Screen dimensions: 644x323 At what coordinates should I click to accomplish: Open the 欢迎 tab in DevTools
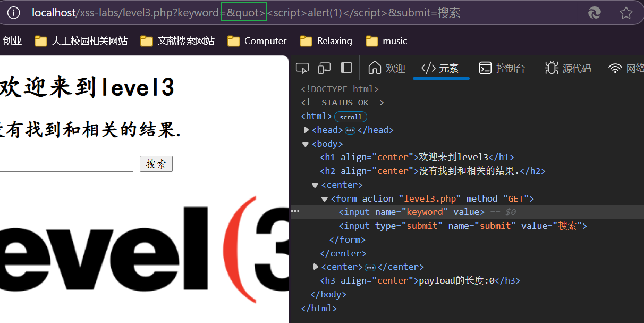point(387,68)
